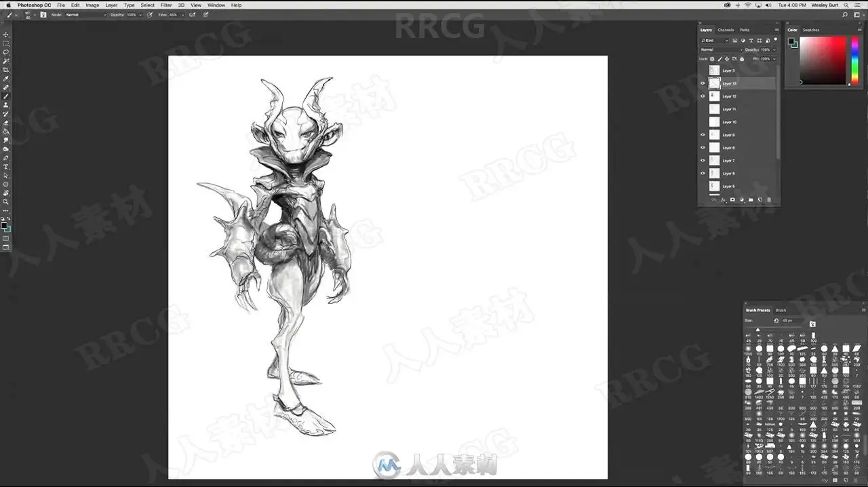
Task: Click the Add layer style fx icon
Action: pyautogui.click(x=724, y=200)
